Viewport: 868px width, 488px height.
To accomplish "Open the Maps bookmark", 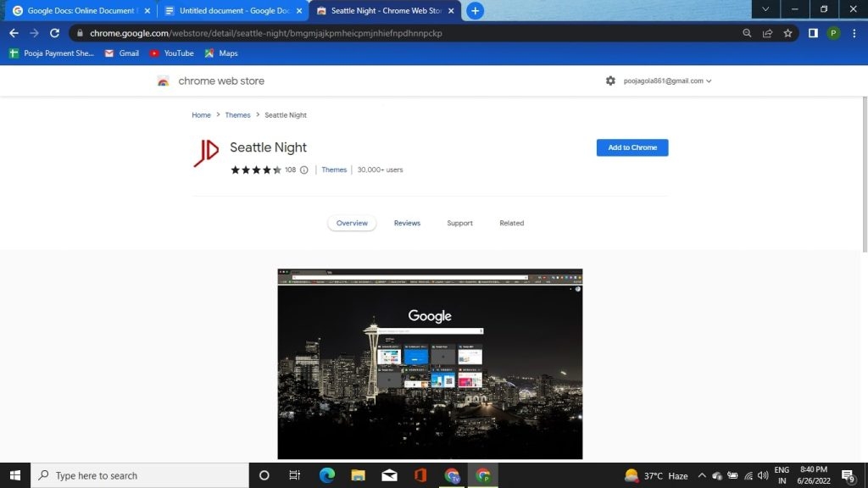I will (221, 53).
